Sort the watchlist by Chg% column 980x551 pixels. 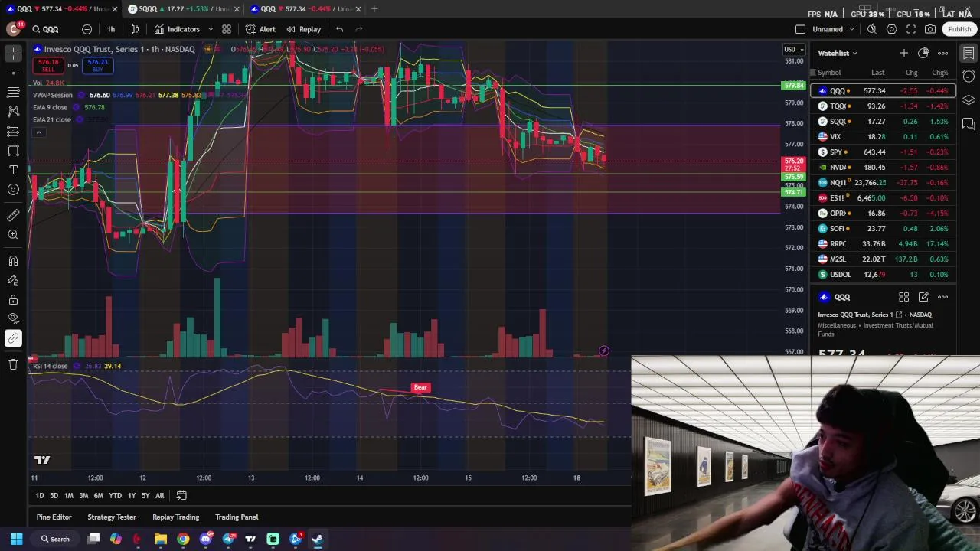(x=939, y=73)
